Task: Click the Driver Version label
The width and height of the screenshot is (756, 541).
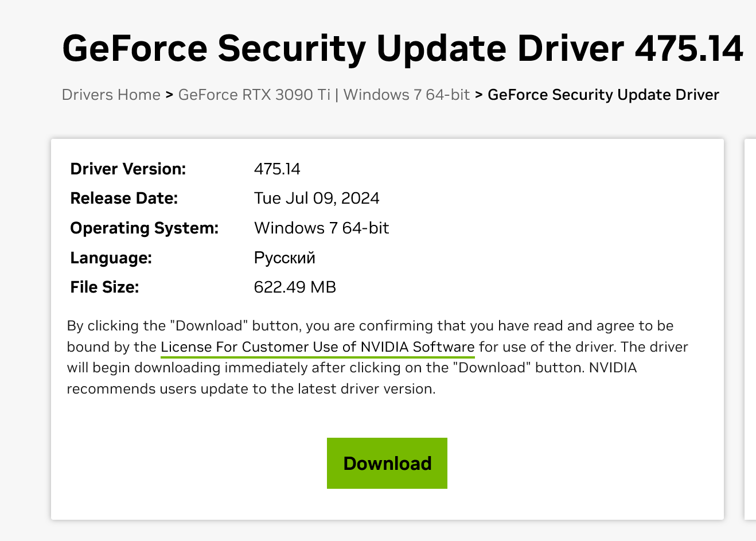Action: [x=128, y=169]
